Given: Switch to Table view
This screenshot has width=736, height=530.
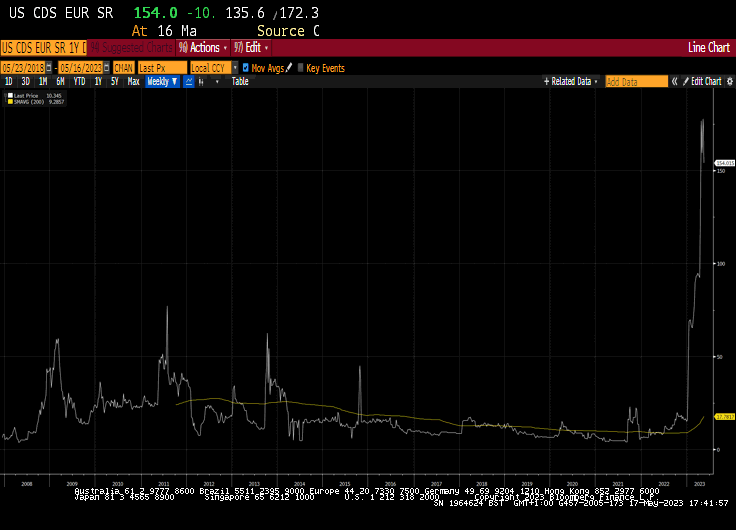Looking at the screenshot, I should click(x=240, y=82).
